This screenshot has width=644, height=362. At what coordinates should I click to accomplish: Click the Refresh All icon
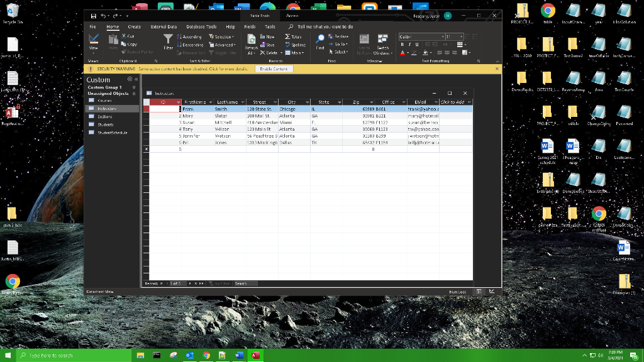(252, 40)
